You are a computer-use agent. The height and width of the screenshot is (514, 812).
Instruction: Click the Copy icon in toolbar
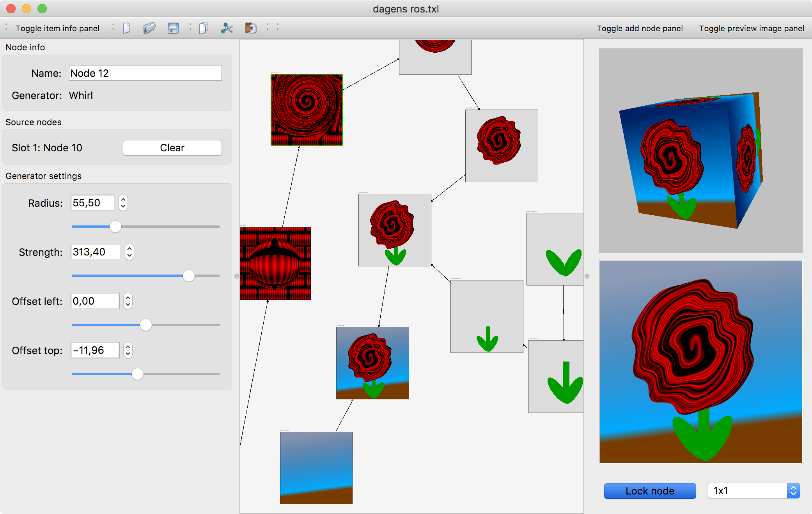click(203, 28)
